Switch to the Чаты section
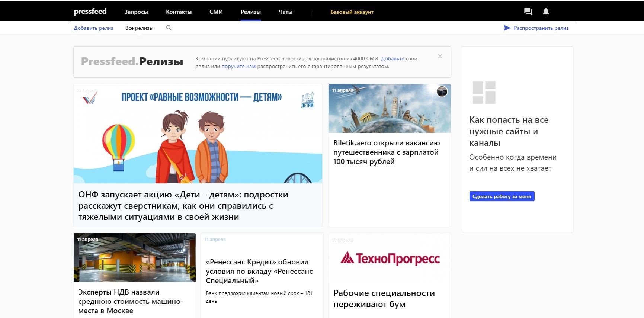 tap(285, 12)
